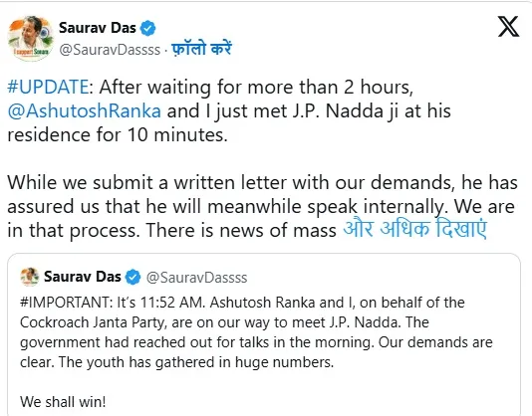Click the verified badge in quoted tweet
Viewport: 532px width, 416px height.
point(133,277)
